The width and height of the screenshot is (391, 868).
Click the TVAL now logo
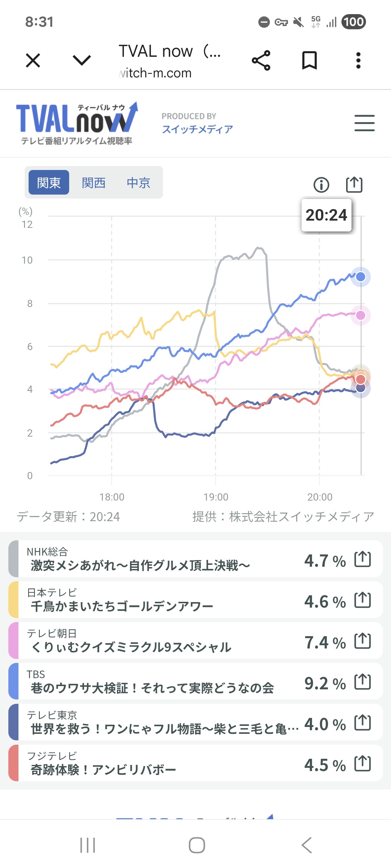point(77,123)
